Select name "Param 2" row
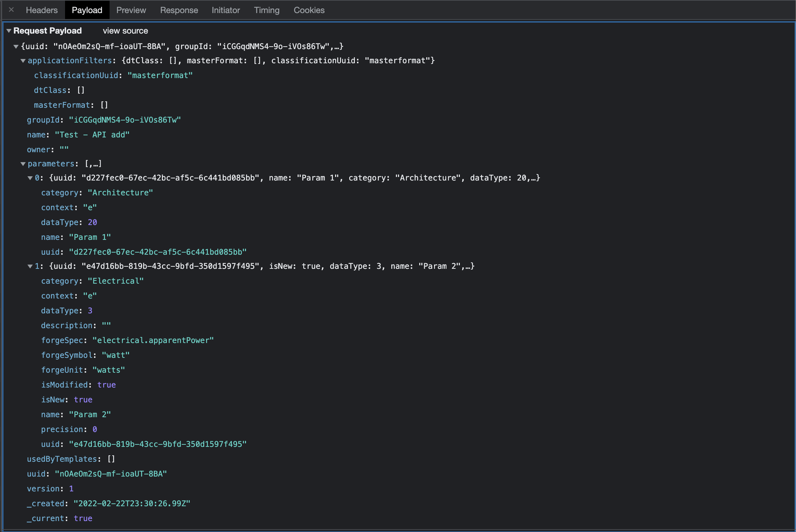Screen dimensions: 796x532 [76, 415]
